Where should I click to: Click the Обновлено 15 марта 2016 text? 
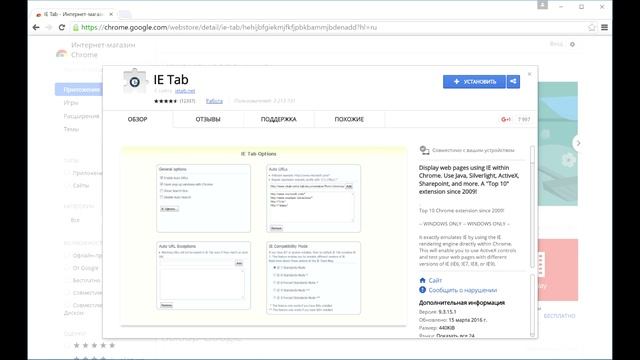453,320
